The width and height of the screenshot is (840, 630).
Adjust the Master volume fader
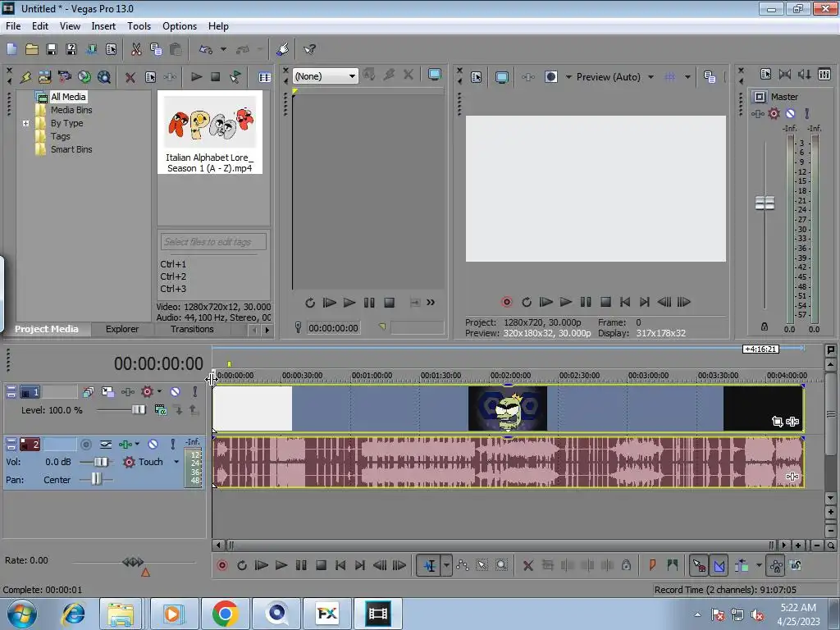tap(765, 203)
